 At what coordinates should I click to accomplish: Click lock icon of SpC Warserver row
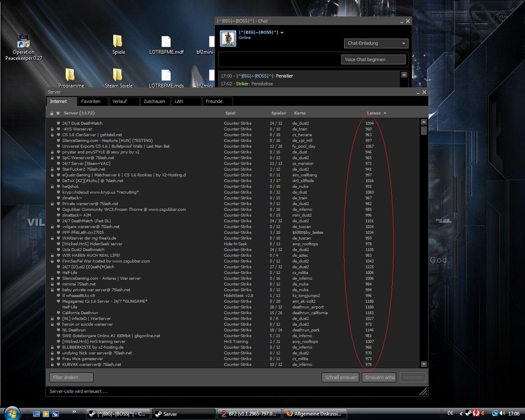coord(52,158)
